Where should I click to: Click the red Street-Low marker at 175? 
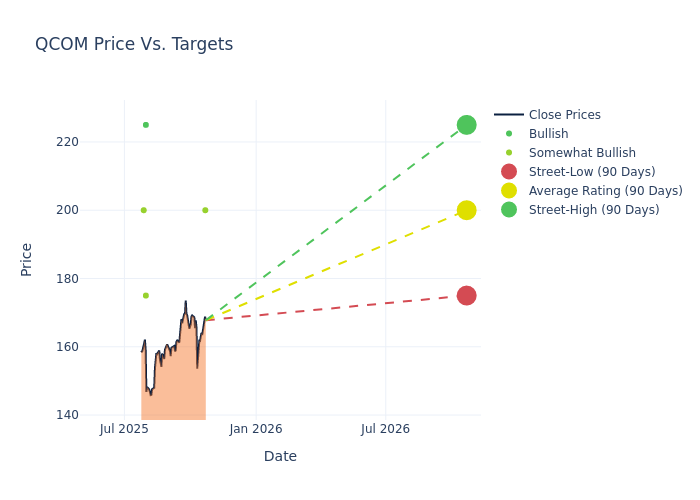click(x=466, y=295)
